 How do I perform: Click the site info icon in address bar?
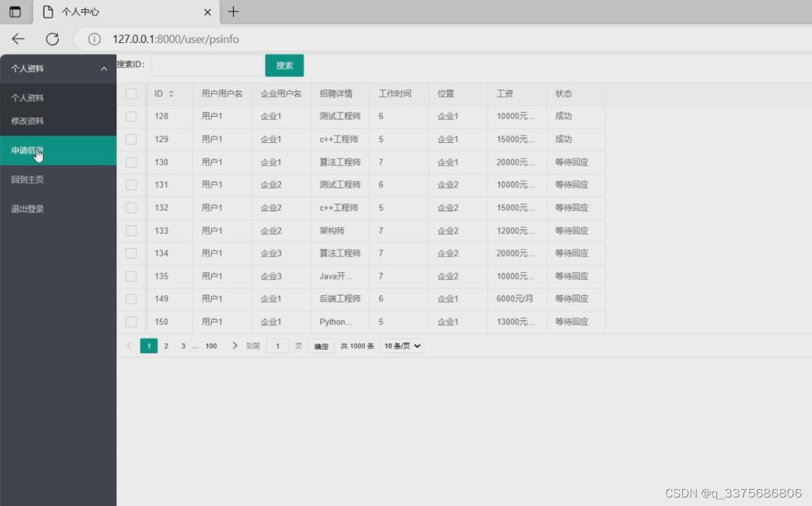click(94, 40)
